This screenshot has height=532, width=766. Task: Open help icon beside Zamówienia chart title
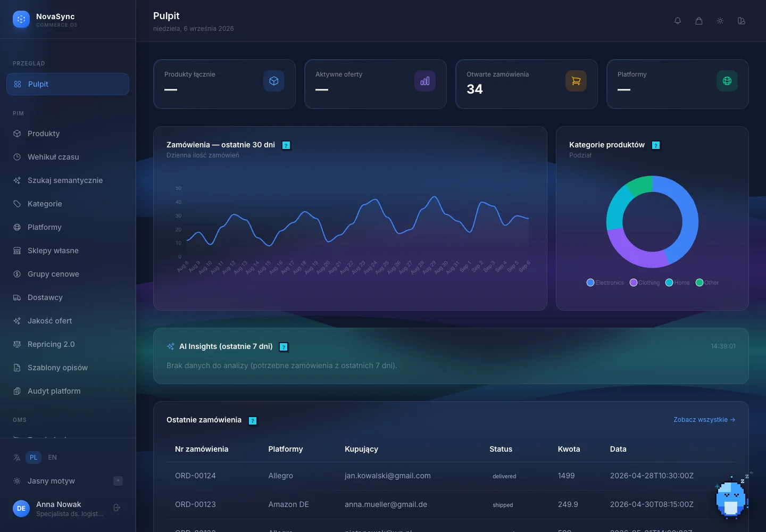pos(286,145)
